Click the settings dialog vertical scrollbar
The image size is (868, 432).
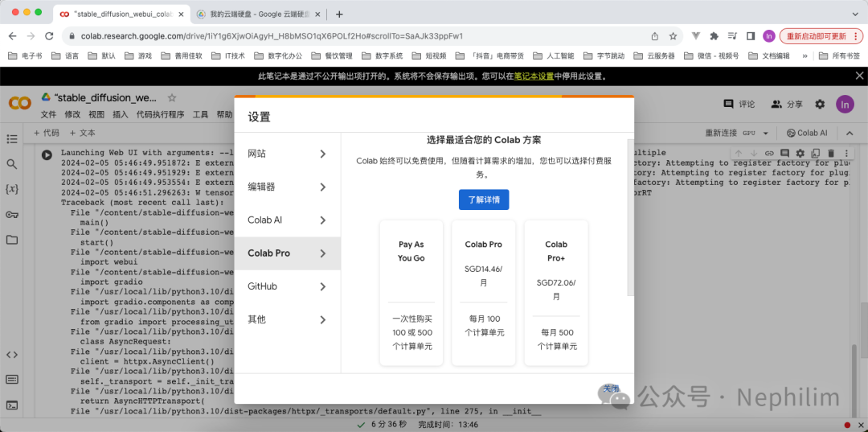pyautogui.click(x=630, y=218)
